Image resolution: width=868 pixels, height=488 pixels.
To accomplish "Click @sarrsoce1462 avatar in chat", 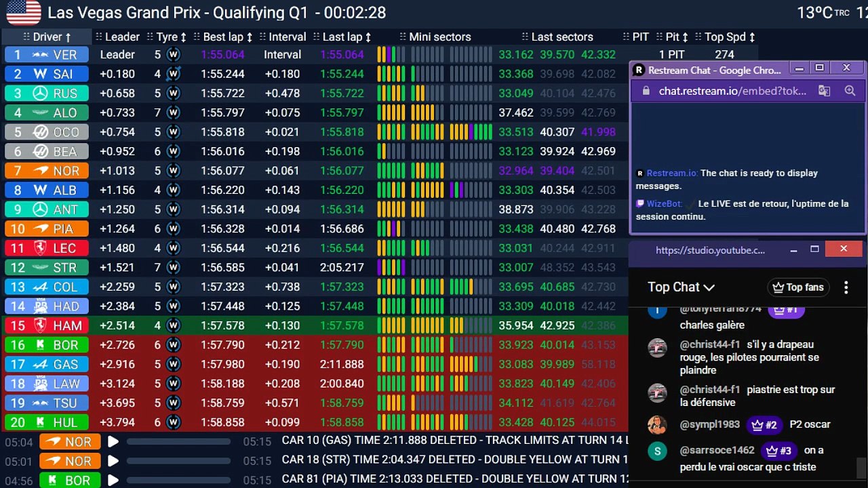I will coord(657,451).
